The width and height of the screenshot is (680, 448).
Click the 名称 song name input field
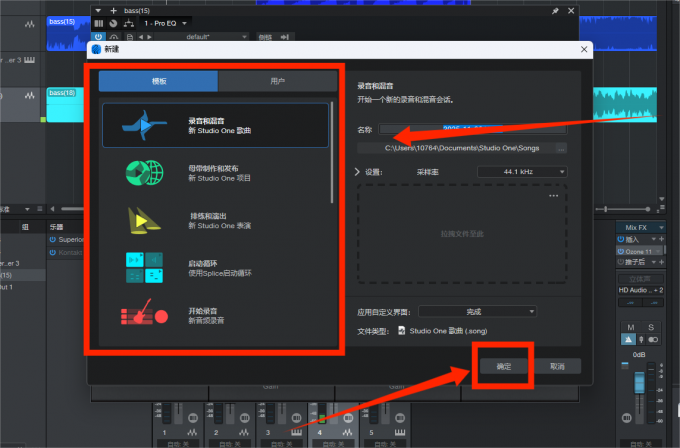click(462, 129)
